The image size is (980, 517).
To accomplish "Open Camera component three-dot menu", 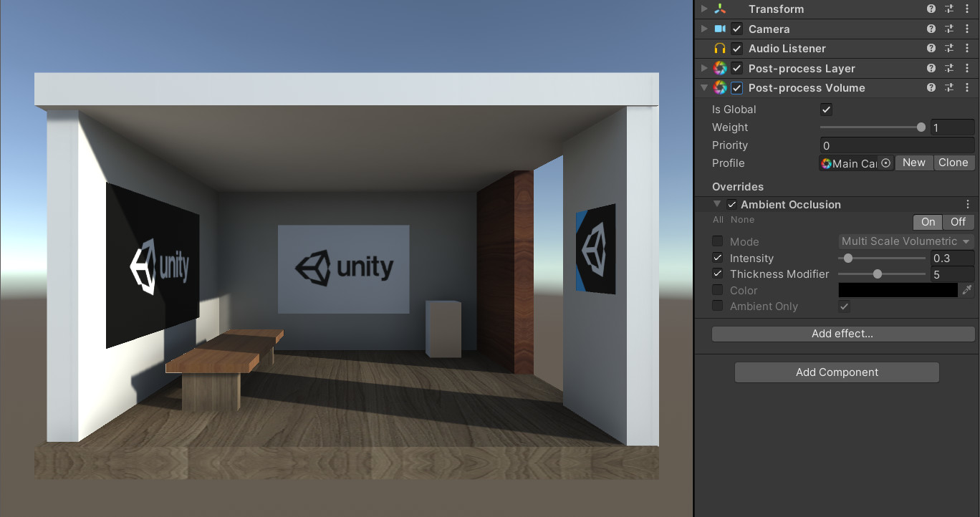I will pos(968,29).
